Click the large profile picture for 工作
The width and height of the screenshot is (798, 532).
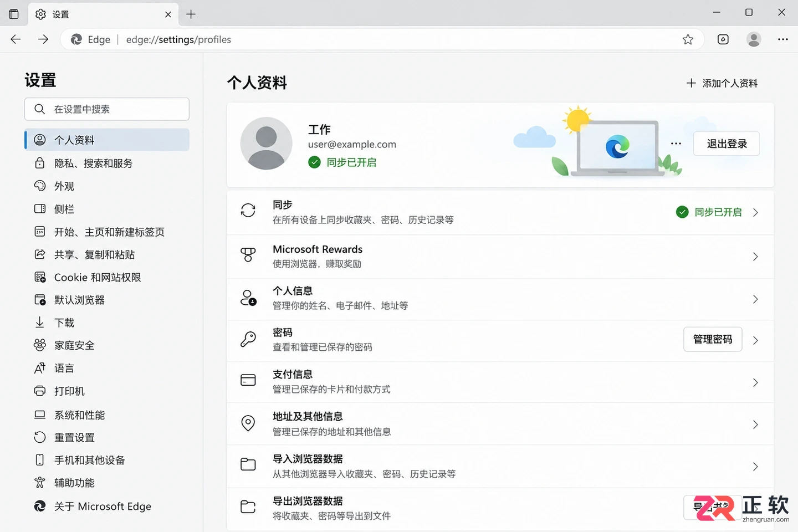267,143
